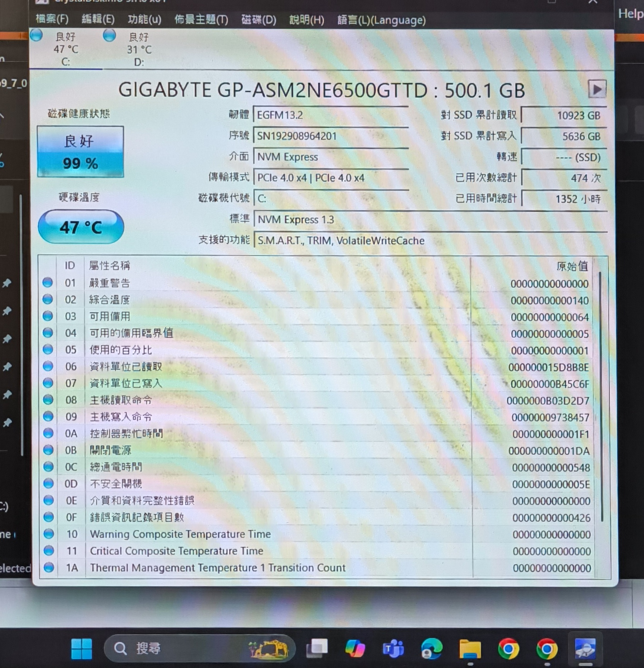Open the 檔案(F) menu
Image resolution: width=644 pixels, height=668 pixels.
[x=52, y=19]
